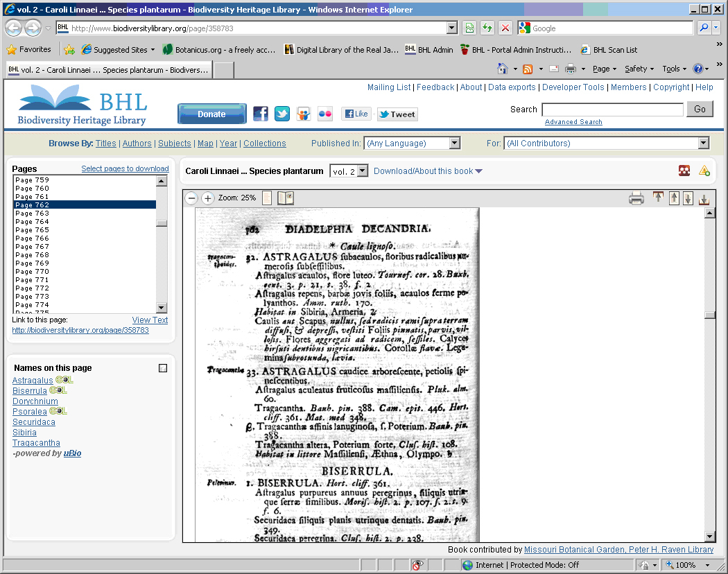Open the BHL Facebook icon
The height and width of the screenshot is (574, 728).
(x=260, y=114)
